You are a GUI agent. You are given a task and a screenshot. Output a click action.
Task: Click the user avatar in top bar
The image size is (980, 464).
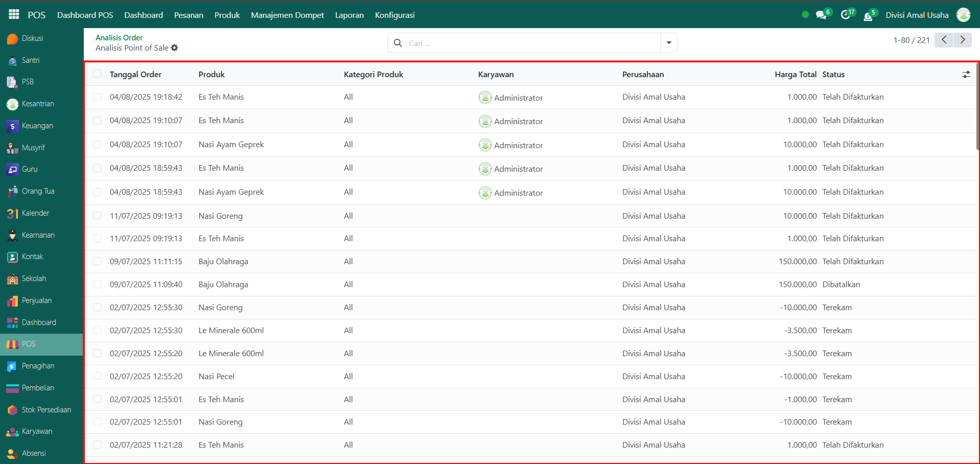963,15
